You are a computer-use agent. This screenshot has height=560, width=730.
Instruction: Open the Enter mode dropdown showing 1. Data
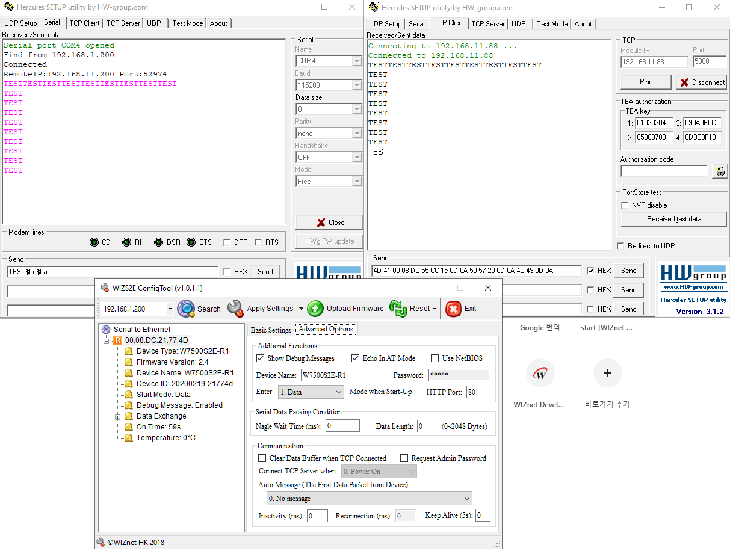pyautogui.click(x=311, y=392)
